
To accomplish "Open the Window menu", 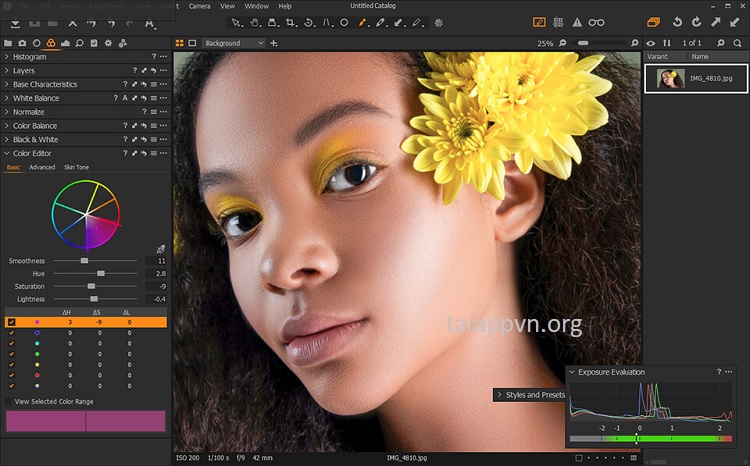I will (256, 6).
